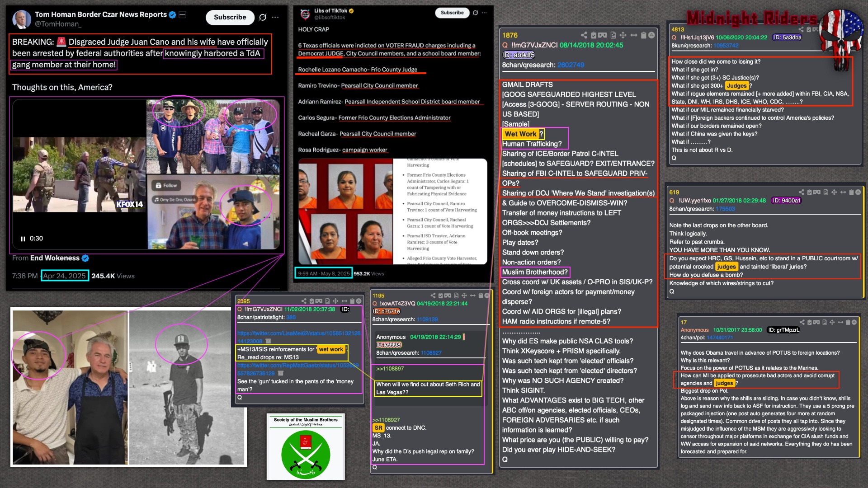Open qresearch post link 1109139
The height and width of the screenshot is (488, 868).
click(x=427, y=319)
